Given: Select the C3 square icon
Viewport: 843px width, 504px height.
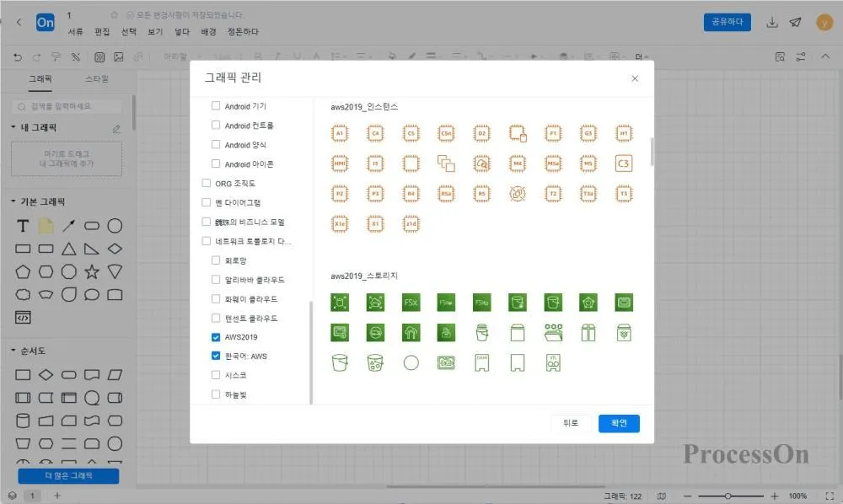Looking at the screenshot, I should pos(624,164).
